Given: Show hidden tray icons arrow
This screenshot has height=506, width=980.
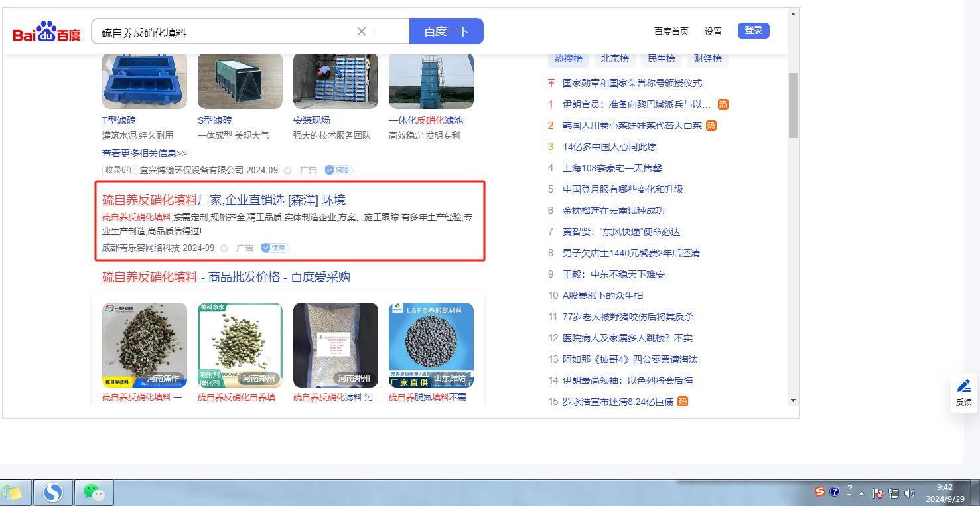Looking at the screenshot, I should (862, 494).
